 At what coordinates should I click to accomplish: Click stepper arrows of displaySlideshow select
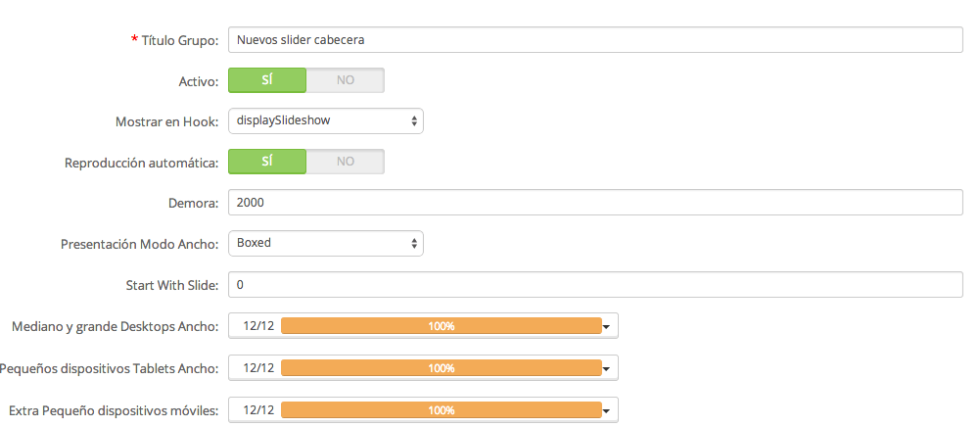[x=414, y=121]
